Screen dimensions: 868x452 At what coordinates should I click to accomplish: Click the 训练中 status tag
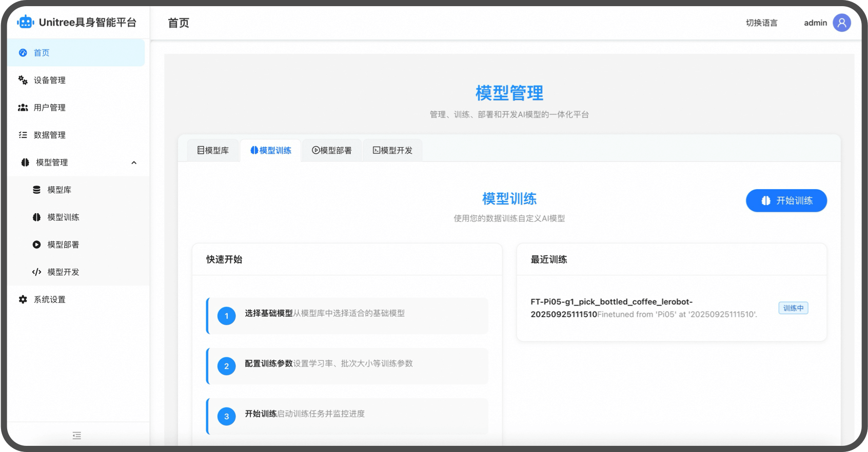(x=793, y=308)
